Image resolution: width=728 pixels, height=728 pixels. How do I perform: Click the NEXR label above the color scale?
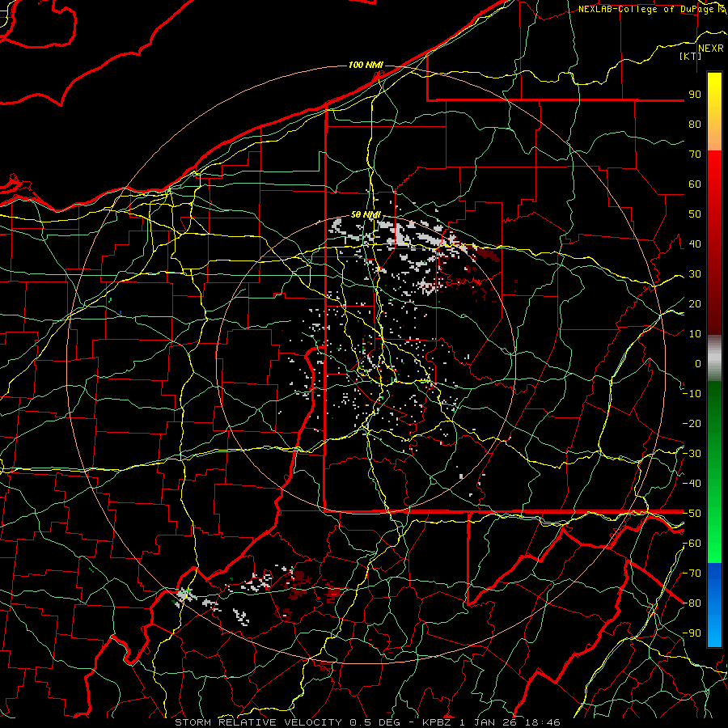pos(710,49)
